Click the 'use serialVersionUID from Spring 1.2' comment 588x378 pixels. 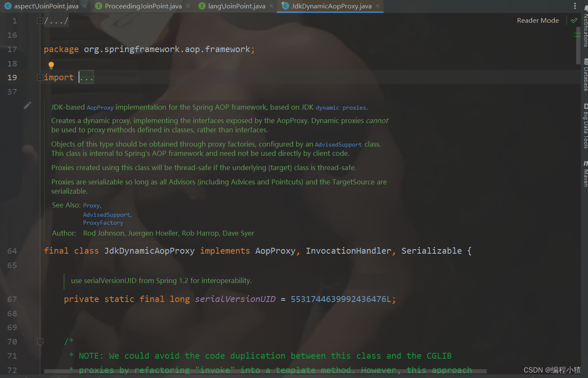(x=161, y=281)
